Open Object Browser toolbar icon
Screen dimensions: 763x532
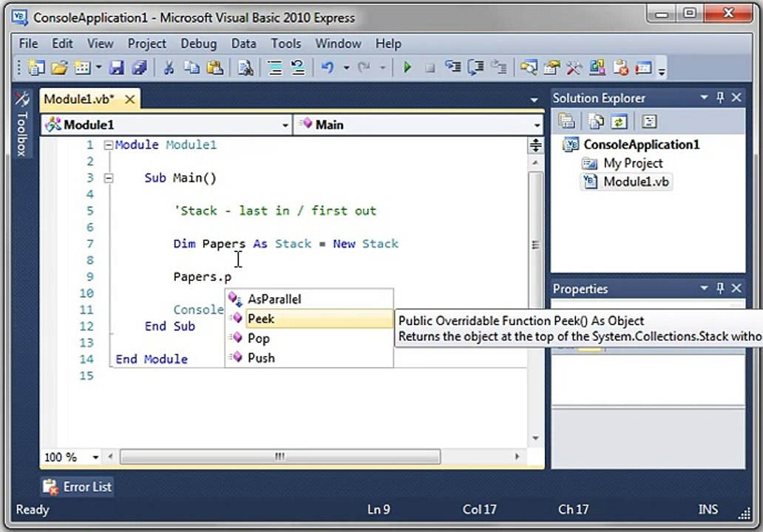pos(597,67)
